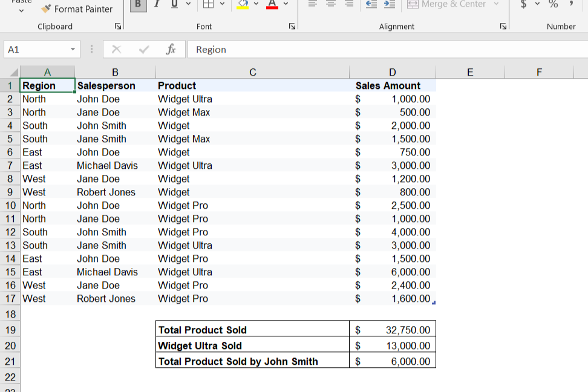
Task: Apply percent style format
Action: [x=553, y=4]
